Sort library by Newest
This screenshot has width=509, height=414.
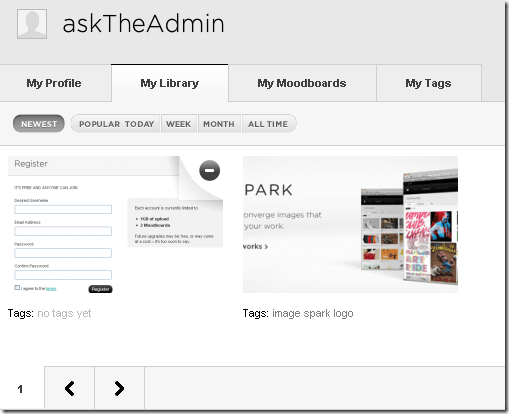coord(39,124)
